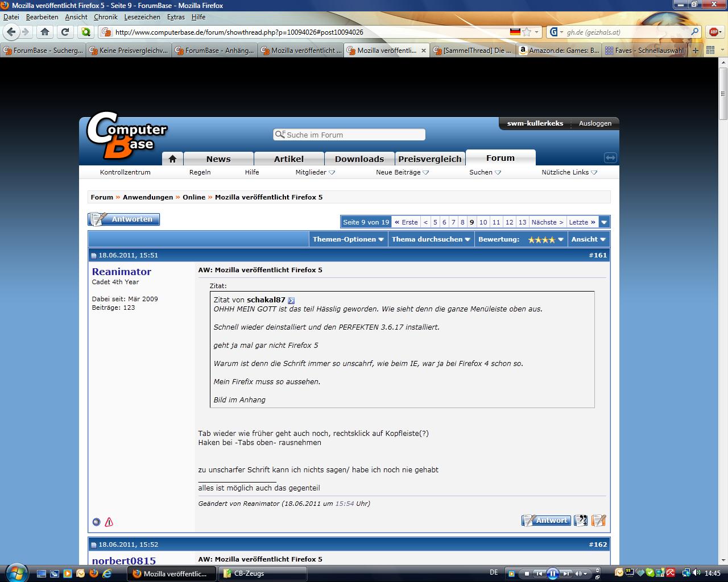Check Reanimator's online status icon
This screenshot has width=728, height=582.
(x=96, y=522)
